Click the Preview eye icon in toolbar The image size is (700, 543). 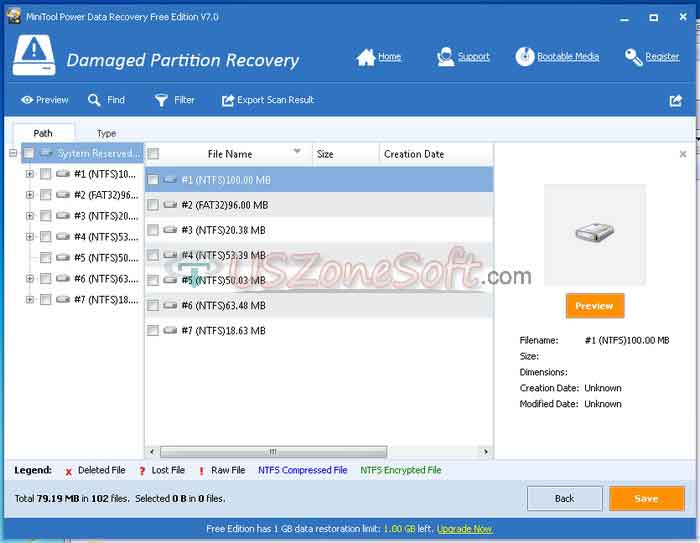pyautogui.click(x=27, y=100)
